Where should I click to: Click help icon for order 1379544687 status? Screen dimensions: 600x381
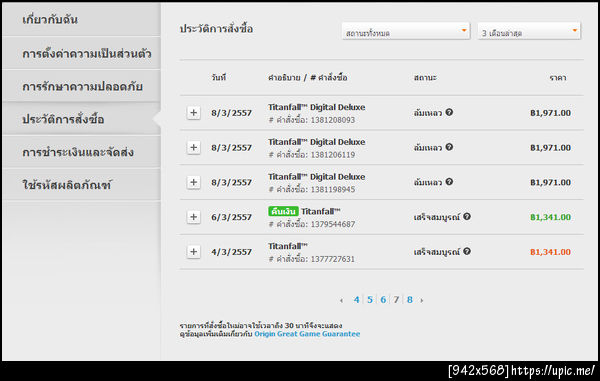(x=467, y=217)
